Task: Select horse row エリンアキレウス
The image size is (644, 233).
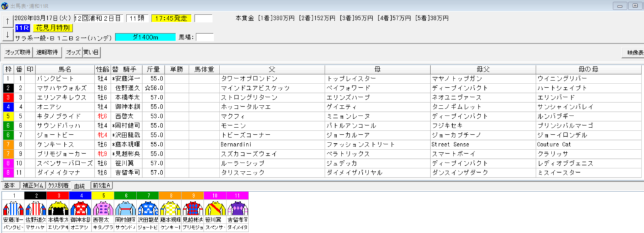Action: tap(323, 97)
